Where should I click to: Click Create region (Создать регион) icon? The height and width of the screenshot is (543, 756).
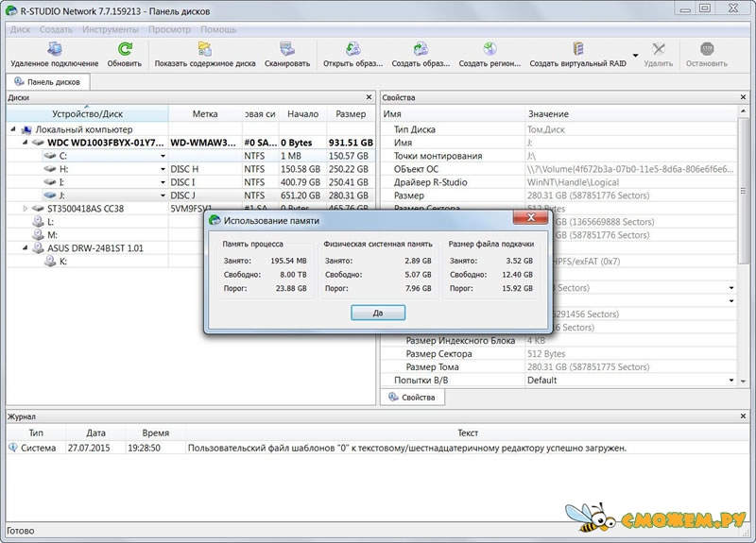pyautogui.click(x=490, y=49)
